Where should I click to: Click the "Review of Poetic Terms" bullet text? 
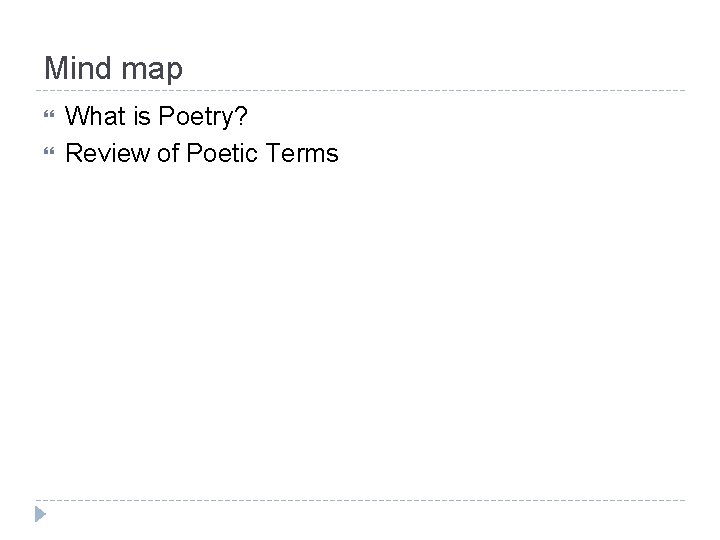pyautogui.click(x=202, y=153)
